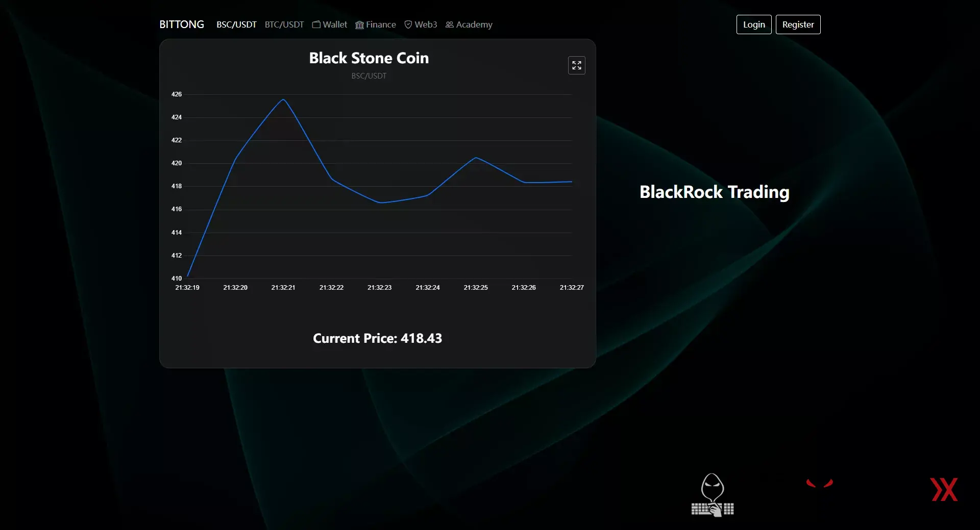The width and height of the screenshot is (980, 530).
Task: Click the 412 price axis label
Action: coord(177,256)
